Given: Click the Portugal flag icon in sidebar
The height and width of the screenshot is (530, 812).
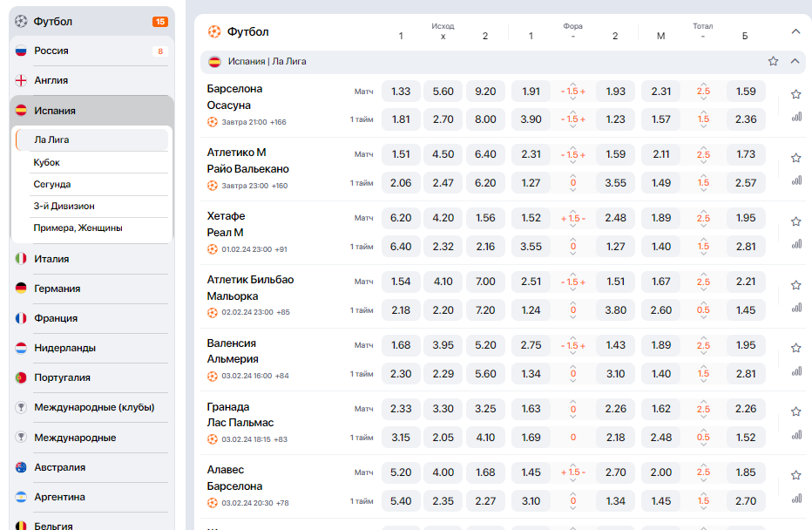Looking at the screenshot, I should [21, 377].
